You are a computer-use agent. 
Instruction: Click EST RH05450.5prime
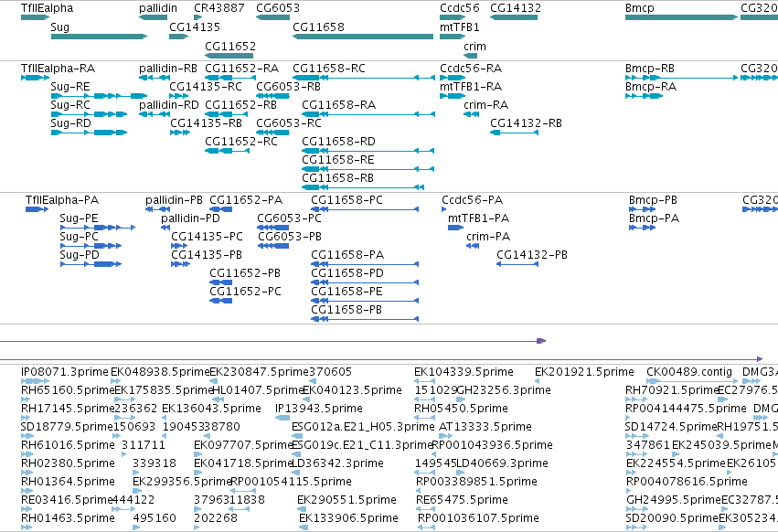click(x=425, y=418)
